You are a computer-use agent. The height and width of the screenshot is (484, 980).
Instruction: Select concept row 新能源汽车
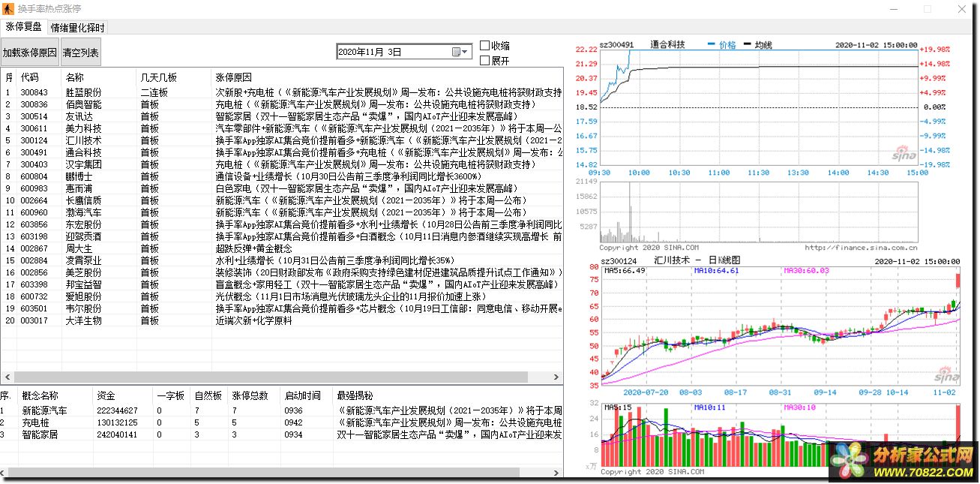click(281, 410)
